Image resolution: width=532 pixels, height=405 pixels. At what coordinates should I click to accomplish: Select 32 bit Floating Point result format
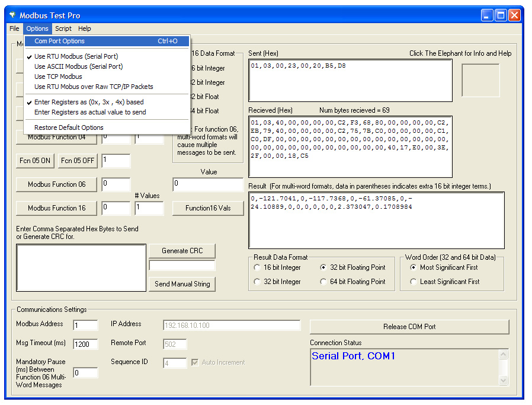353,267
